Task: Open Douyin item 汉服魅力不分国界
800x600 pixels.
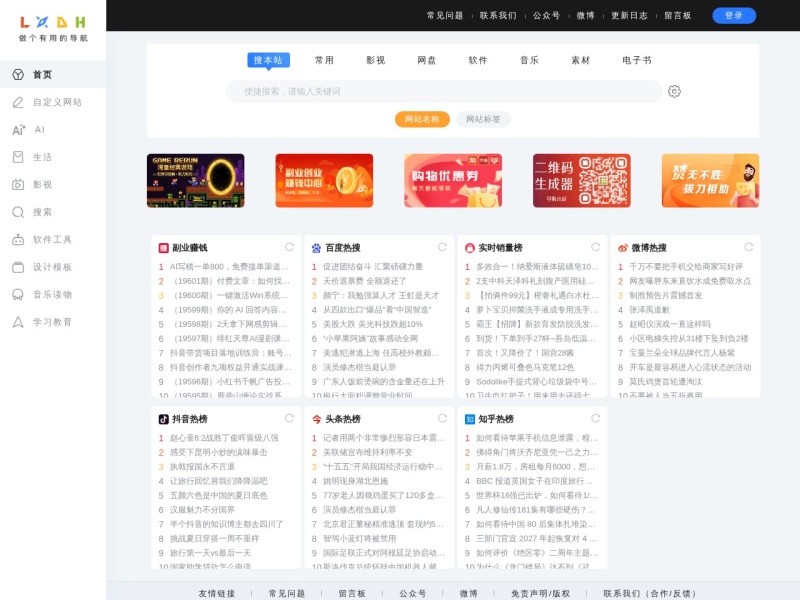Action: click(202, 510)
